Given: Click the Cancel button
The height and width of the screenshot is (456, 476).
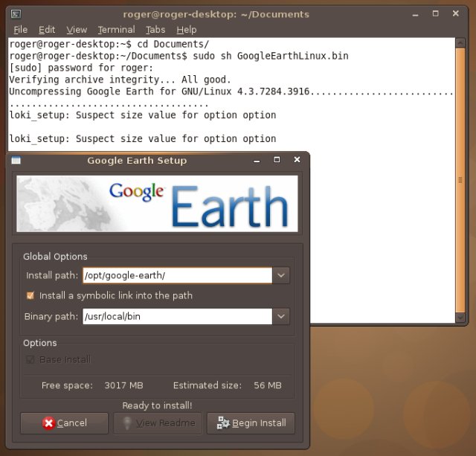Looking at the screenshot, I should 64,423.
